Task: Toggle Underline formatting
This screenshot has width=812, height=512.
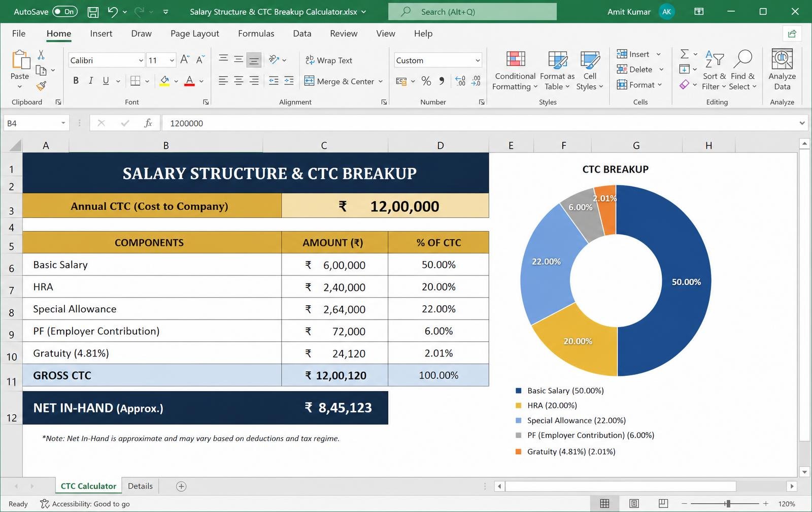Action: (106, 81)
